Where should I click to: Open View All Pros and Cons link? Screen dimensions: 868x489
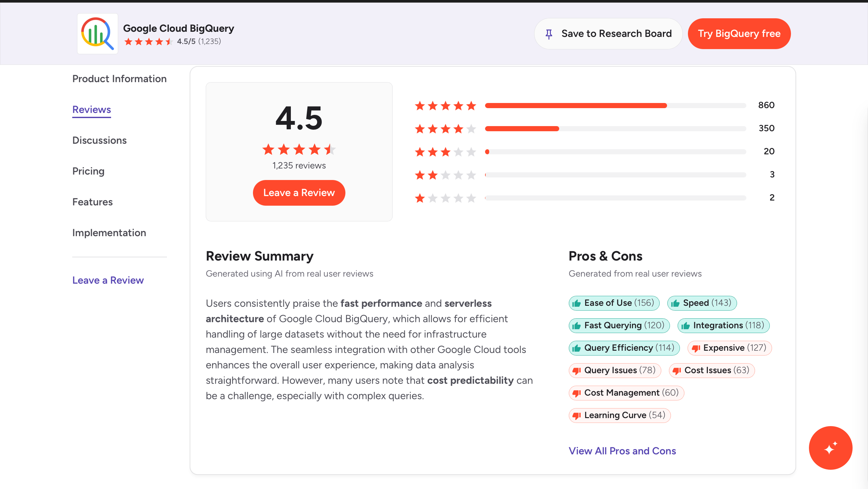pos(622,450)
